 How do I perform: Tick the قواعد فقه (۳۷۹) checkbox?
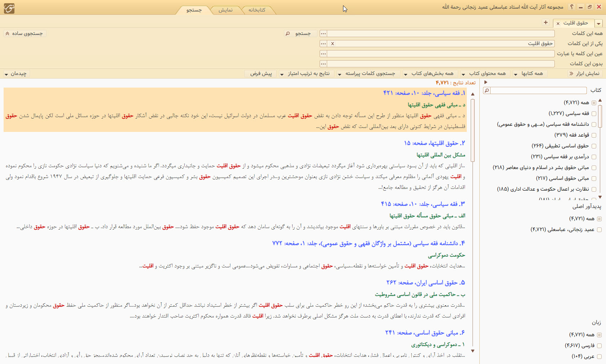[594, 135]
